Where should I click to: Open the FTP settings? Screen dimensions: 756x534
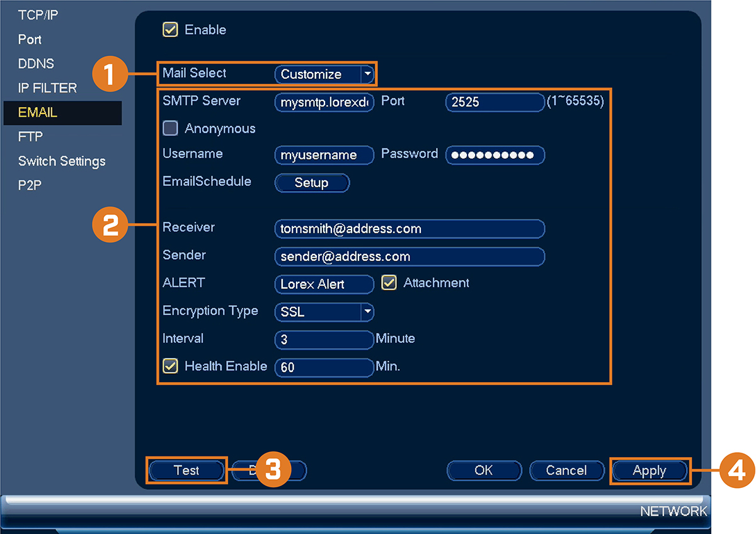tap(30, 137)
